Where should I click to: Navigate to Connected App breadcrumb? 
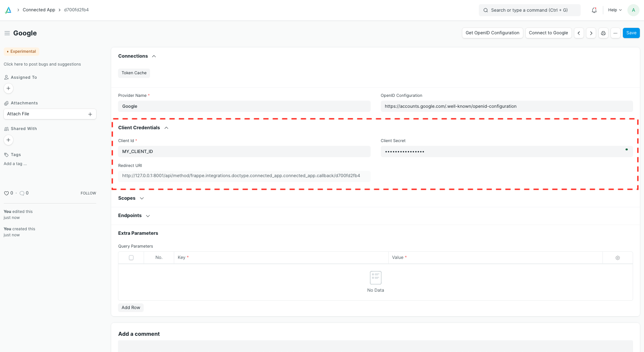39,10
